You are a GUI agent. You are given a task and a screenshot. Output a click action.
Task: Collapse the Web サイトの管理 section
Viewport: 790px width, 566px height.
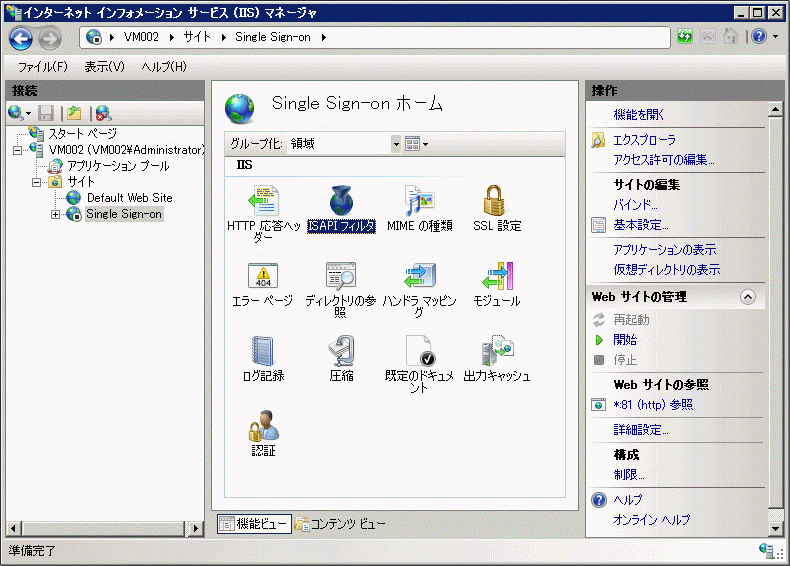[748, 297]
